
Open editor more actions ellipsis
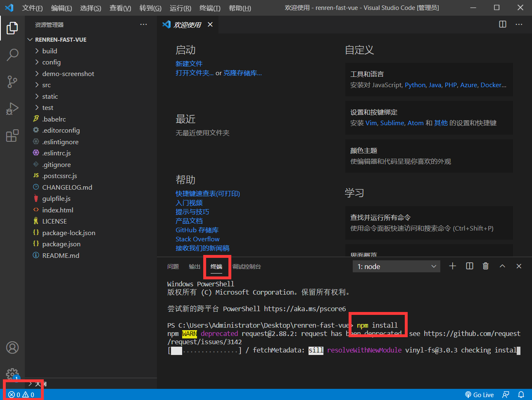point(519,24)
